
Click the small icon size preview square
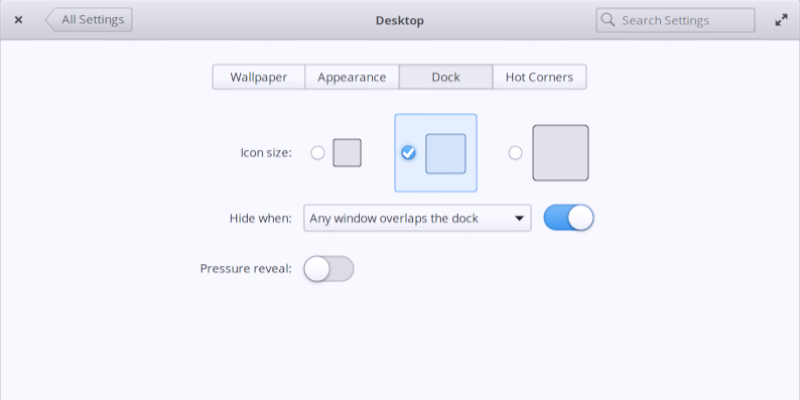click(347, 153)
